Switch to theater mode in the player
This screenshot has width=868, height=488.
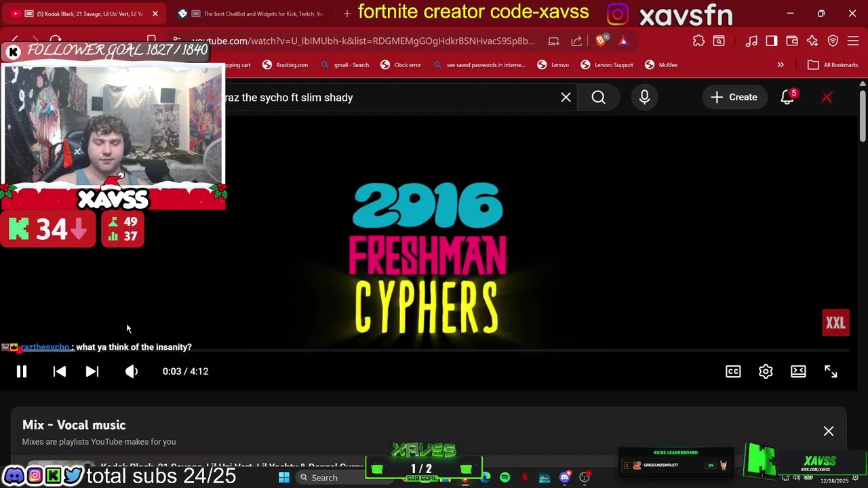tap(798, 371)
